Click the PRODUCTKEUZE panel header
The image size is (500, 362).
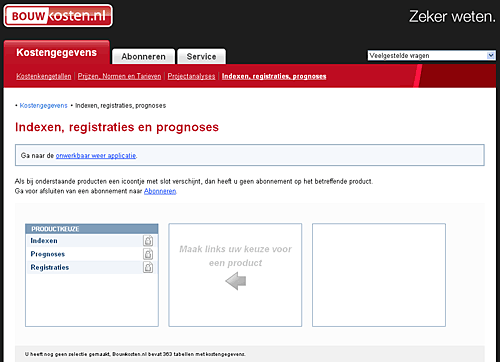pyautogui.click(x=92, y=229)
